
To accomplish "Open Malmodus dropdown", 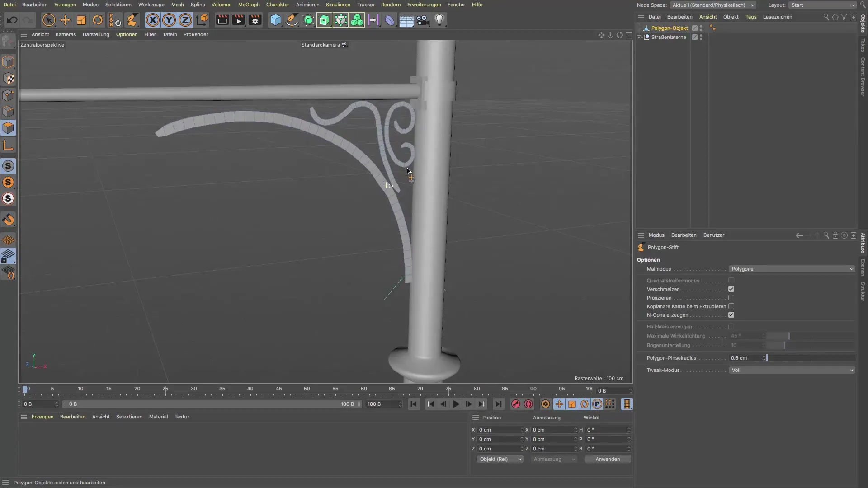I will coord(792,269).
